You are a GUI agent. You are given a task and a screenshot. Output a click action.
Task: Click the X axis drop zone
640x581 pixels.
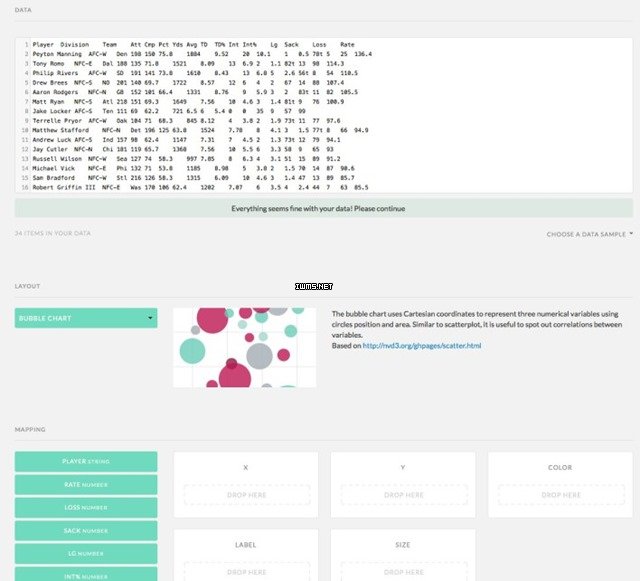[245, 495]
